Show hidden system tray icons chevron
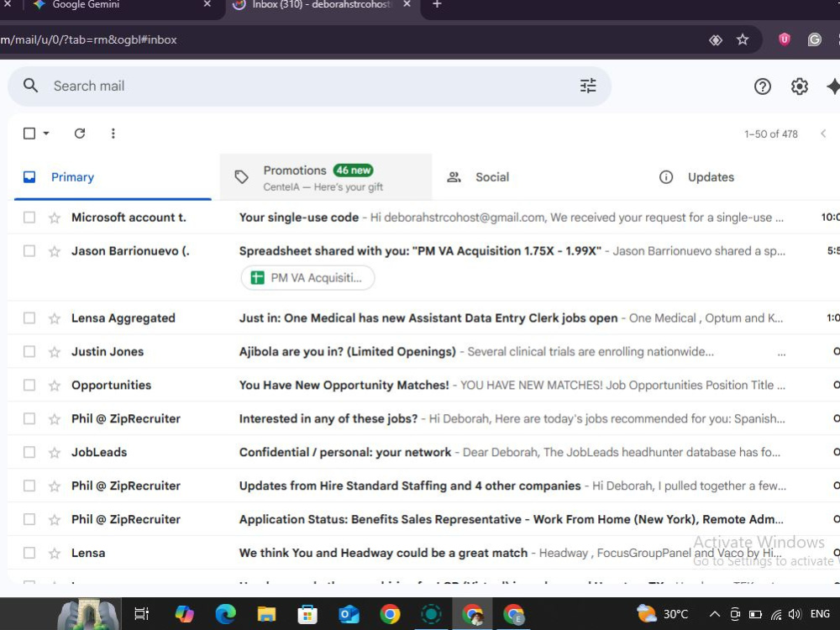The image size is (840, 630). point(714,615)
